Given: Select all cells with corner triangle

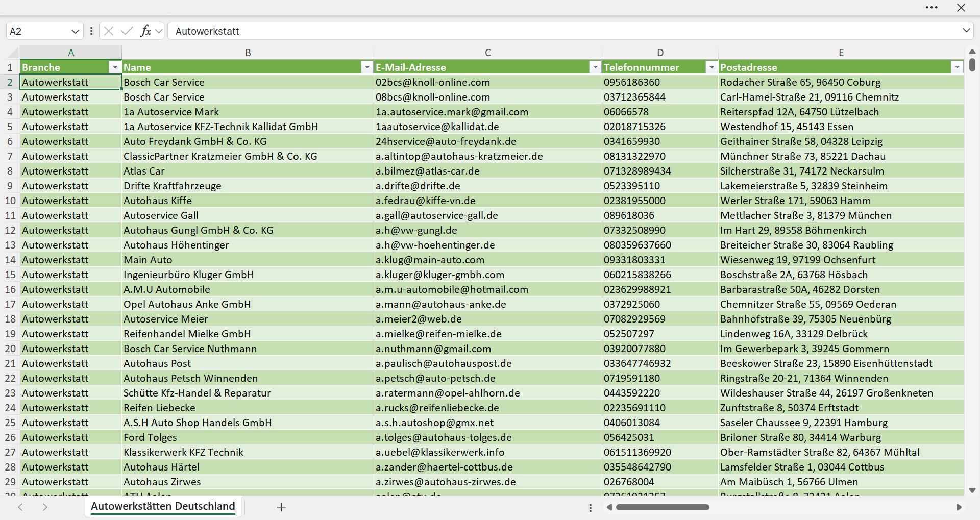Looking at the screenshot, I should (x=14, y=53).
